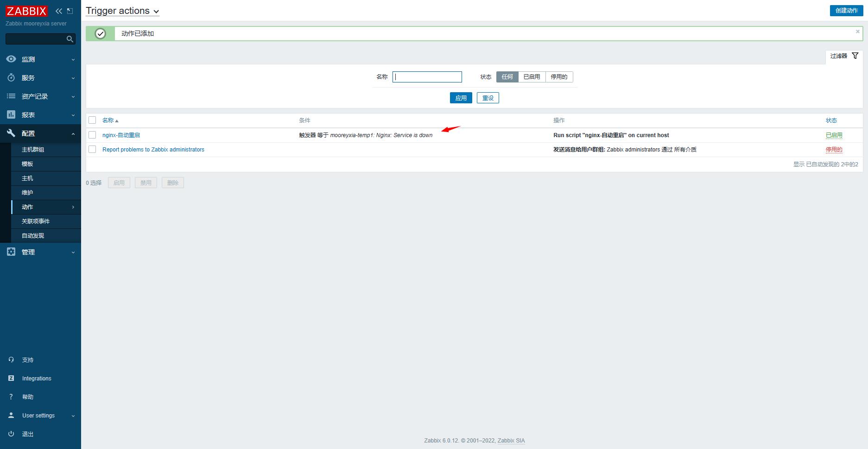The image size is (868, 449).
Task: Click the search magnifier icon in sidebar
Action: (70, 39)
